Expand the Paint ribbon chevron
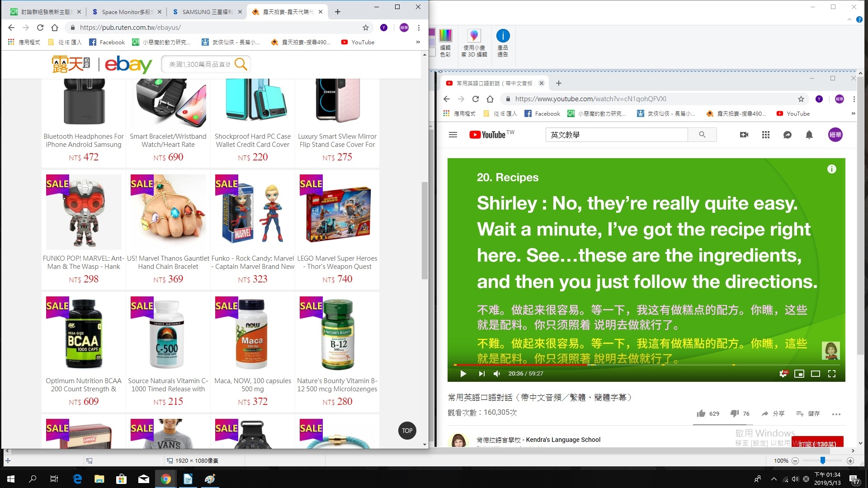The width and height of the screenshot is (868, 488). click(849, 19)
